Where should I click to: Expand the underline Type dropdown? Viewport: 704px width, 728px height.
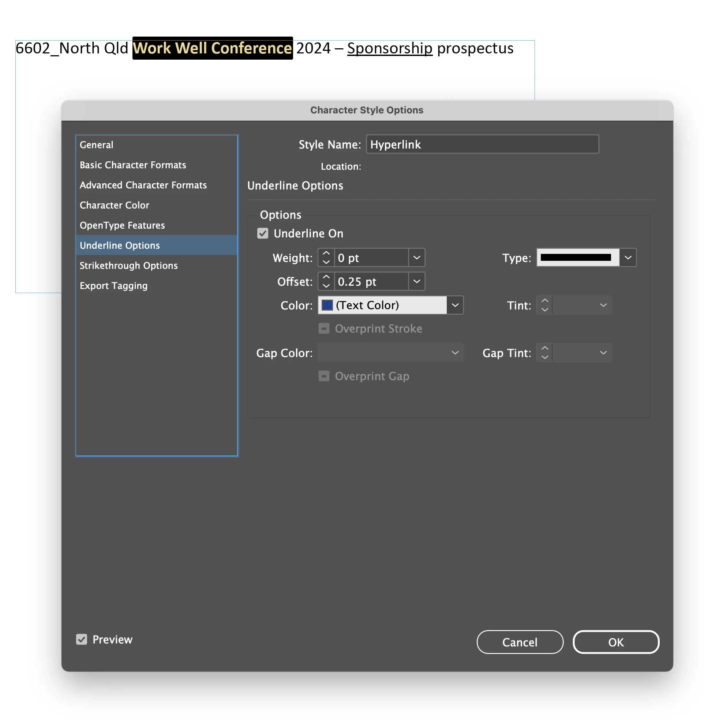click(628, 258)
